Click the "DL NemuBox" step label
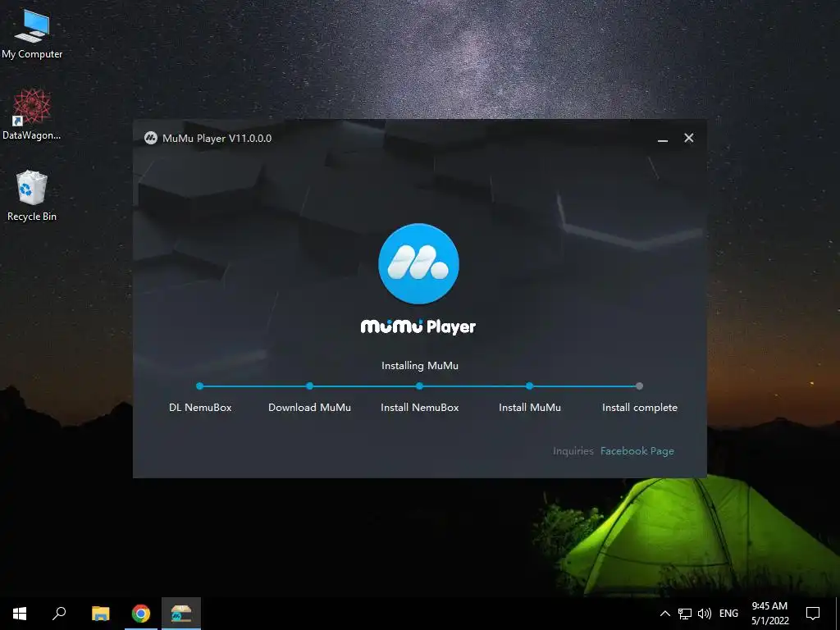This screenshot has width=840, height=630. (x=200, y=407)
